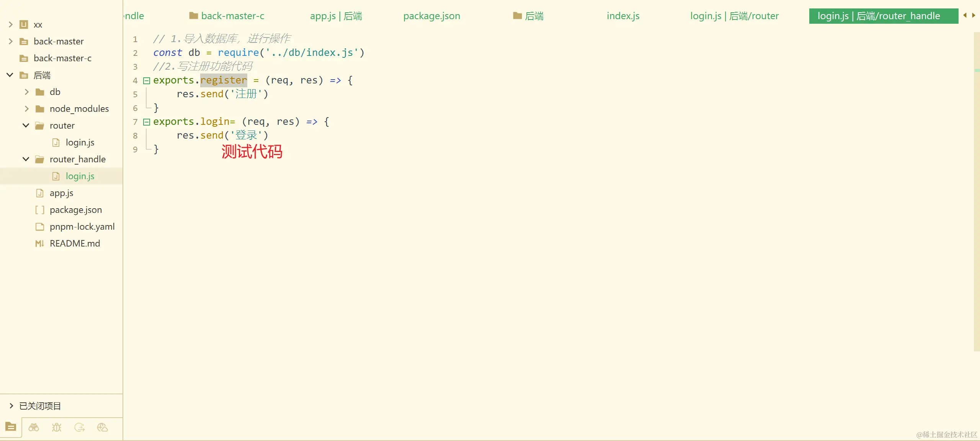Open the Debug panel bug icon
This screenshot has width=980, height=441.
click(x=56, y=428)
